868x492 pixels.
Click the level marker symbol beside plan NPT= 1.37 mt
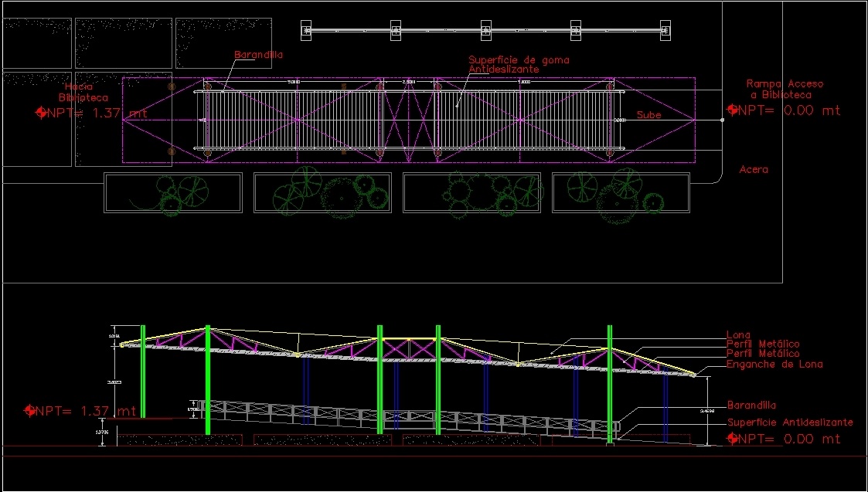coord(41,113)
